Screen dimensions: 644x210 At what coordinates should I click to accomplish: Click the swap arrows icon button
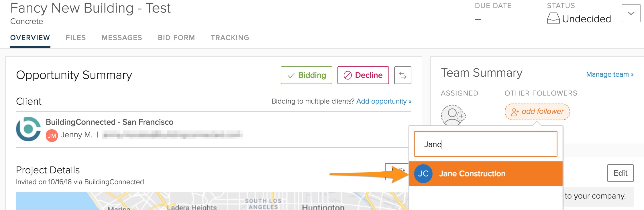[403, 75]
